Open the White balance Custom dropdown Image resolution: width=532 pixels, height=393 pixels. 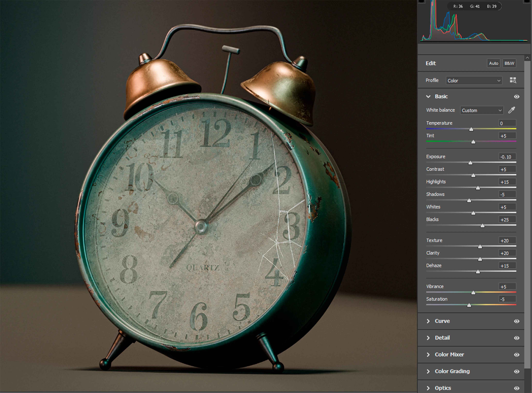[x=482, y=110]
